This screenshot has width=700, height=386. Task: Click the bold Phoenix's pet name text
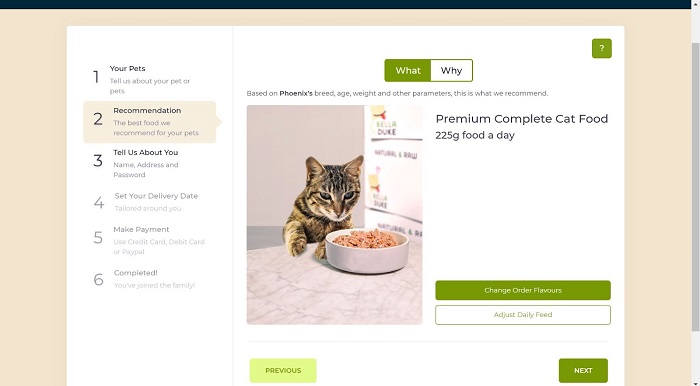pos(296,93)
